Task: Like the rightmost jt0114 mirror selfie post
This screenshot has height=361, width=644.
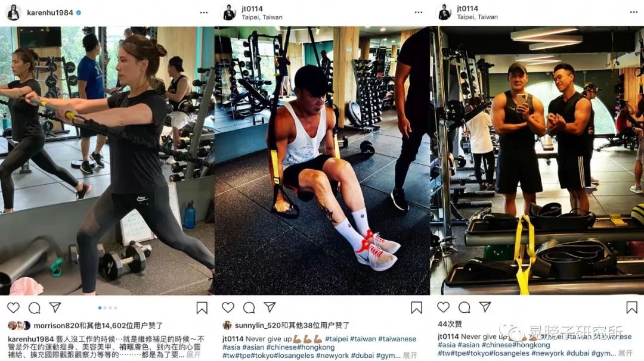Action: 444,307
